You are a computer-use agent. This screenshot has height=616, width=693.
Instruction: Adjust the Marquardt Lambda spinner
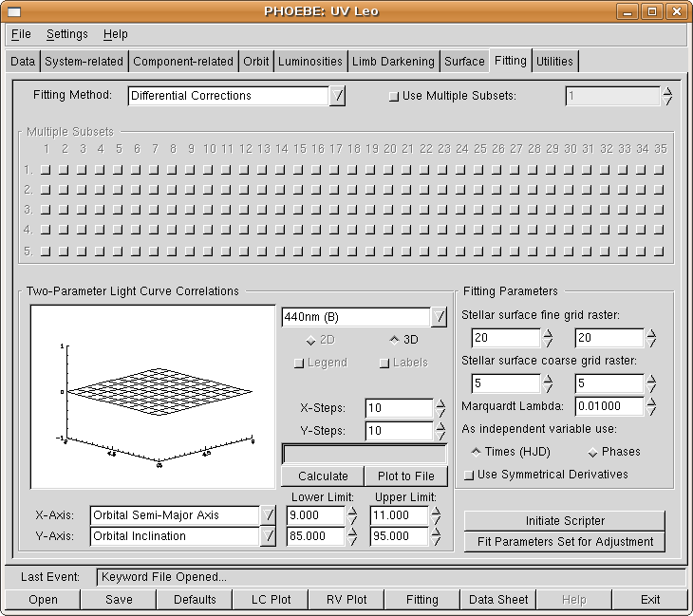pyautogui.click(x=651, y=406)
